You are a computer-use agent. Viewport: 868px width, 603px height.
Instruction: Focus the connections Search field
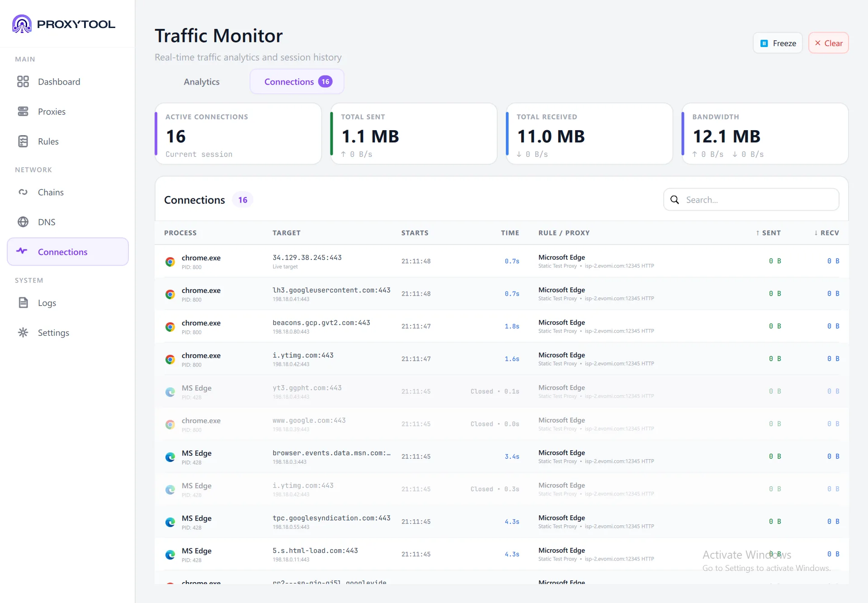[751, 200]
